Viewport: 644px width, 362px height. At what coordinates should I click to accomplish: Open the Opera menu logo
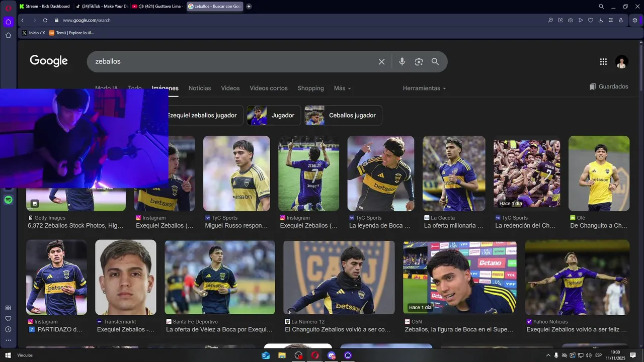tap(8, 7)
